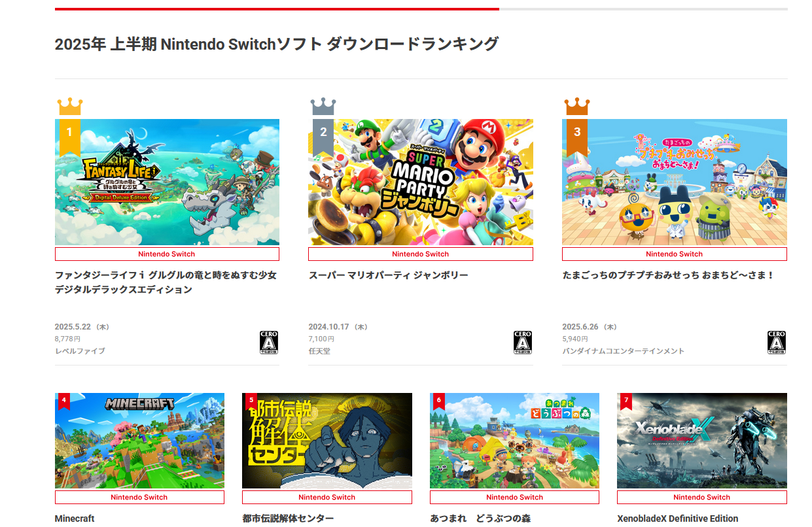Click the ファンタジーライフi title link
Viewport: 812px width, 527px height.
point(166,282)
